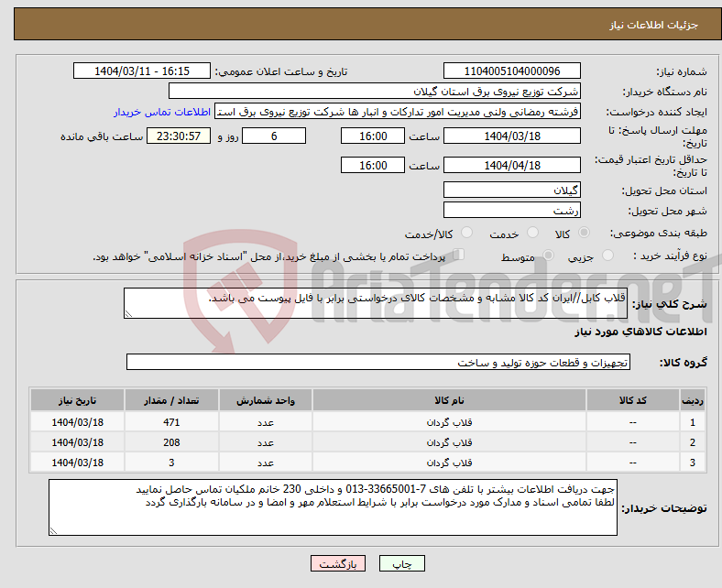
Task: Click the response deadline date 1404/03/18 field
Action: point(511,136)
